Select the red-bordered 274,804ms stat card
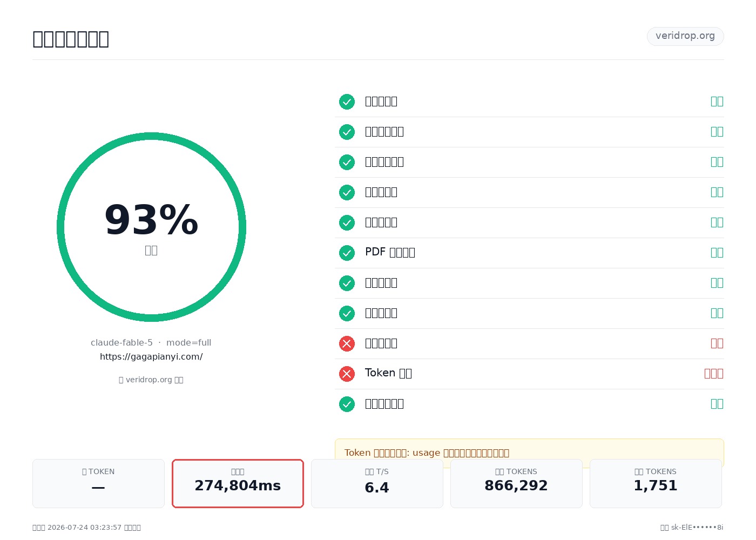The height and width of the screenshot is (540, 756). pos(238,483)
